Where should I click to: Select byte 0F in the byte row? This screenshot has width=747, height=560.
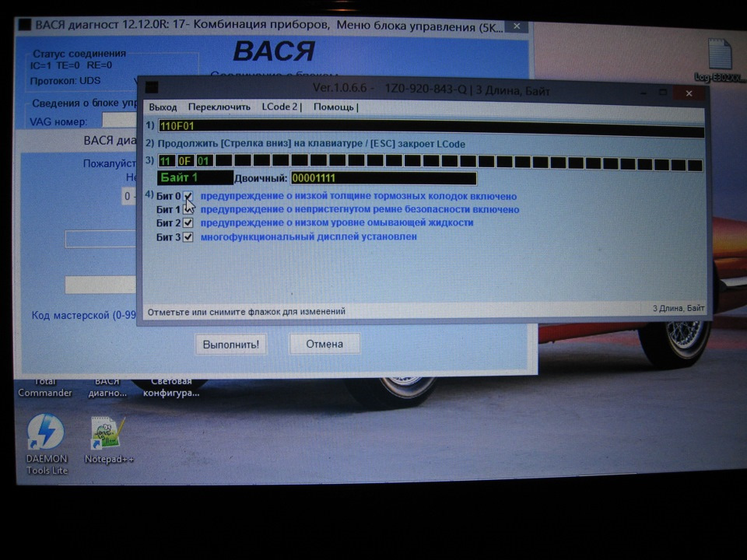click(184, 162)
